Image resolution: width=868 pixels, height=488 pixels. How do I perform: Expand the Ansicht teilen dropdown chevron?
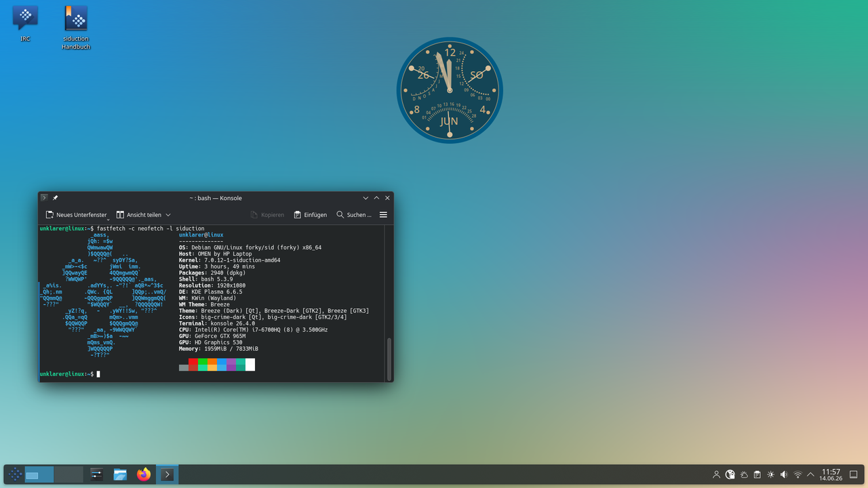pos(168,215)
